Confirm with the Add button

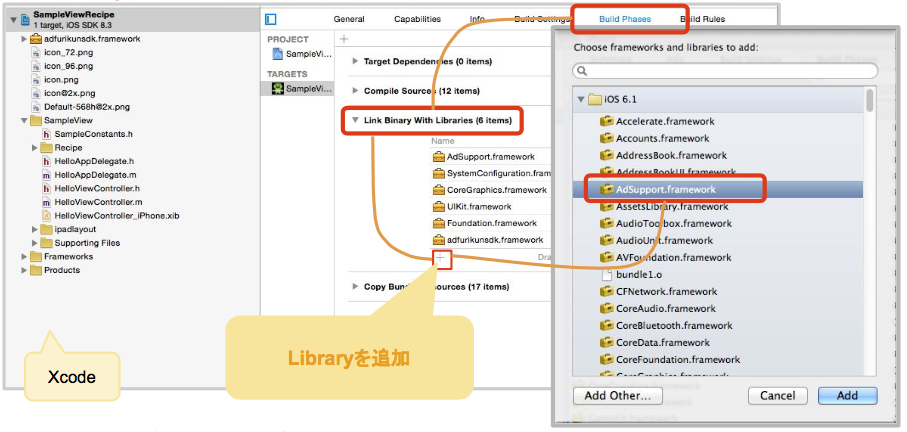[847, 396]
